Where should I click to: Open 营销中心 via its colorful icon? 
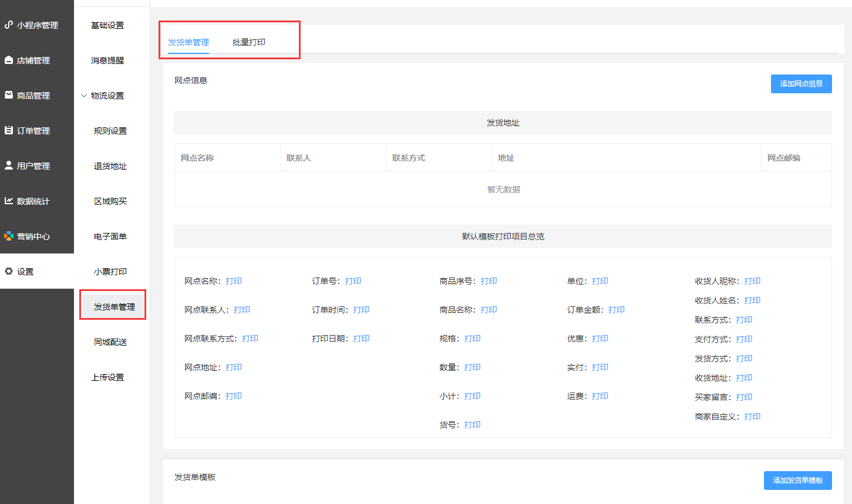point(9,236)
